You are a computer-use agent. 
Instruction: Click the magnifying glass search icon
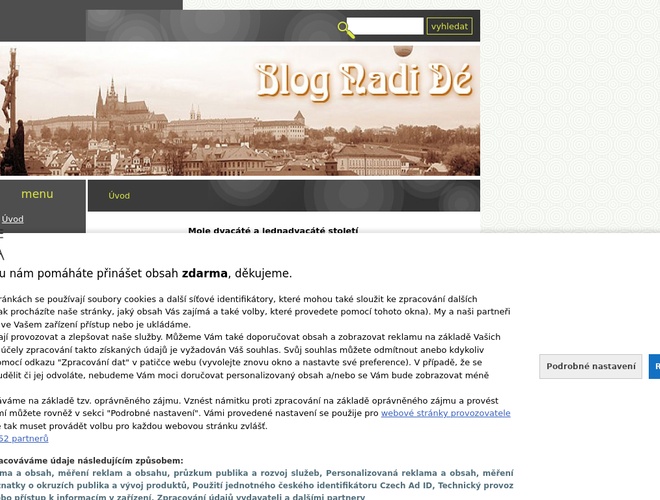(x=346, y=29)
